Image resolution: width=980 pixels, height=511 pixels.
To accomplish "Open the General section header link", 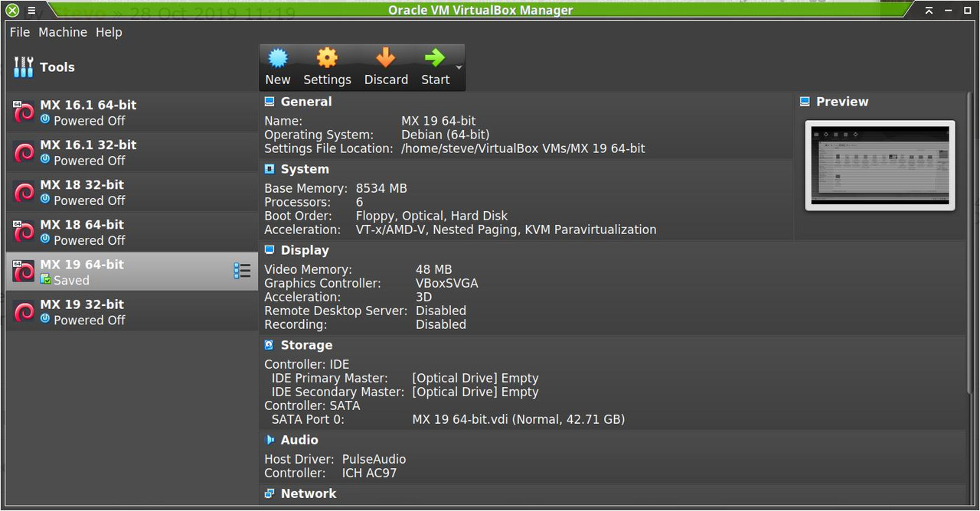I will [x=306, y=102].
